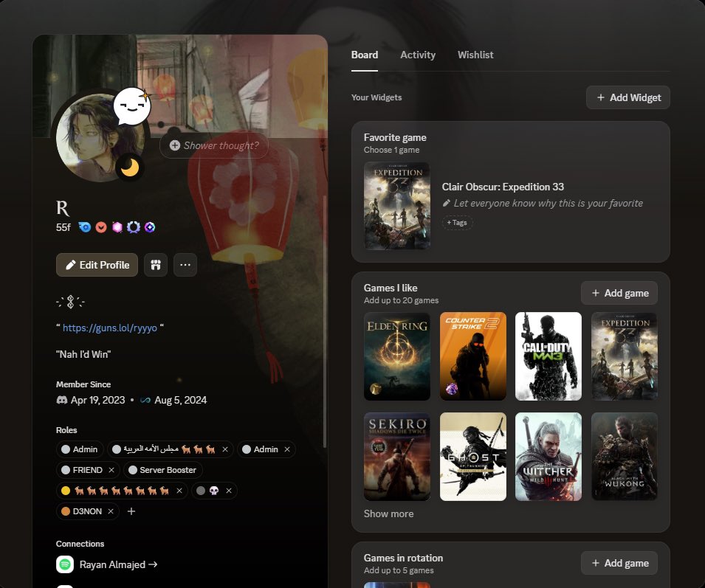The width and height of the screenshot is (705, 588).
Task: Click the server icon beside Aug 5, 2024
Action: pos(145,400)
